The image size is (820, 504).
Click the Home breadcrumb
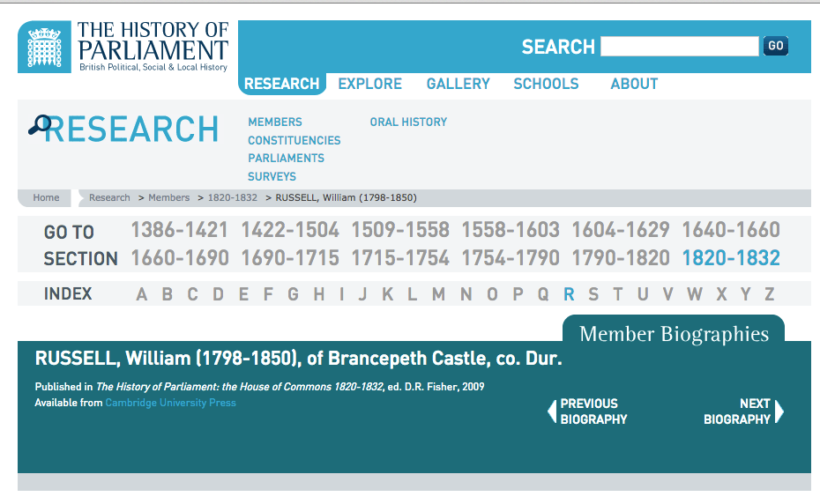point(47,198)
